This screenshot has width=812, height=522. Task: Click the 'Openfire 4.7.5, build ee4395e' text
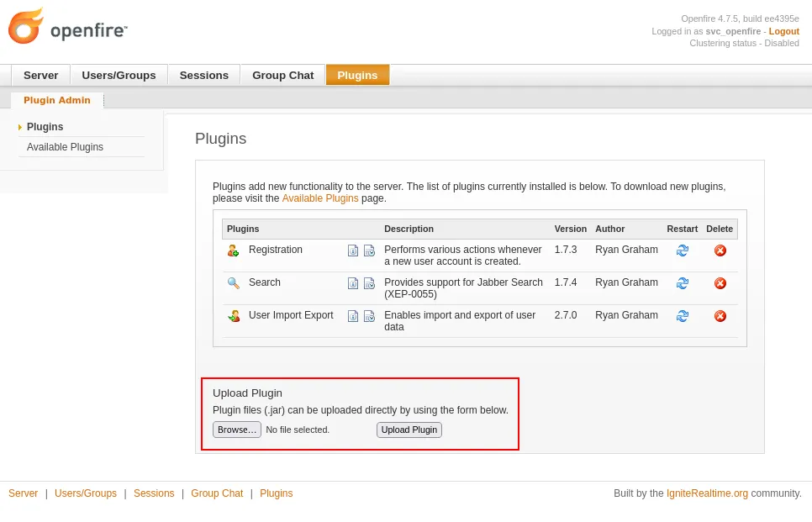[x=740, y=18]
